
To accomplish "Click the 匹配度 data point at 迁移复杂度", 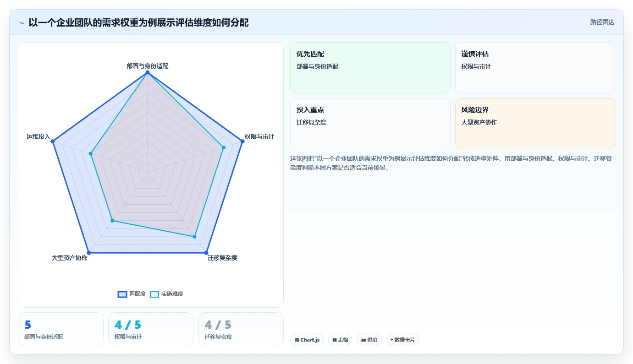I will 206,253.
